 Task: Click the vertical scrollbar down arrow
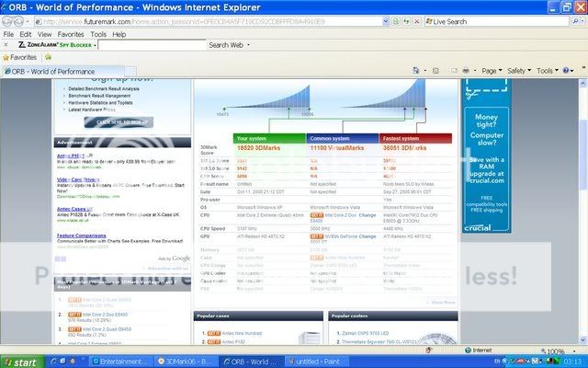[583, 339]
